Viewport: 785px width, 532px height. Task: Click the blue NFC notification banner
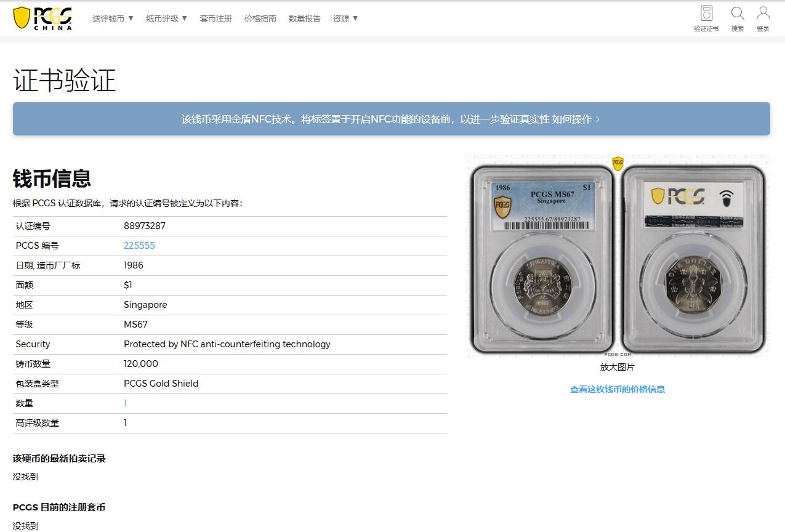coord(392,119)
